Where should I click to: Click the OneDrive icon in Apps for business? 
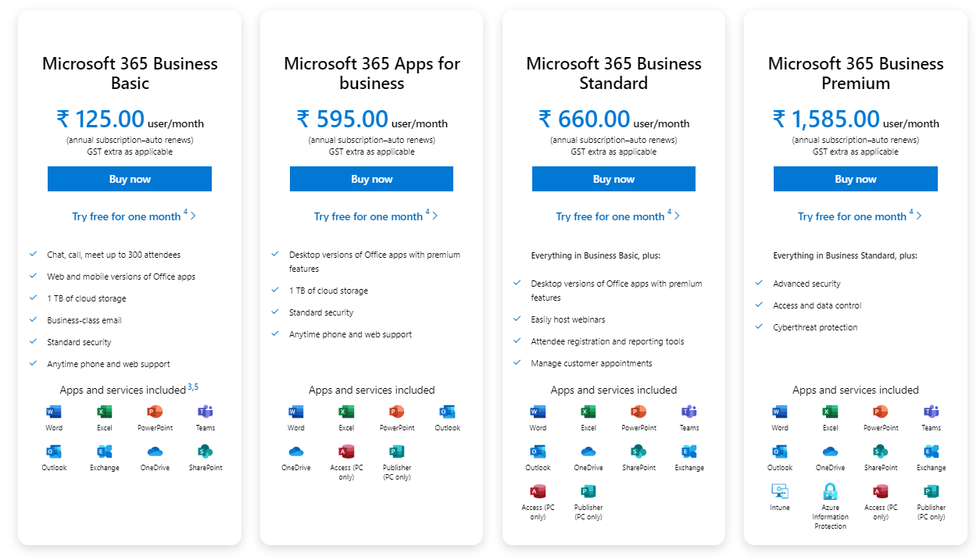296,451
